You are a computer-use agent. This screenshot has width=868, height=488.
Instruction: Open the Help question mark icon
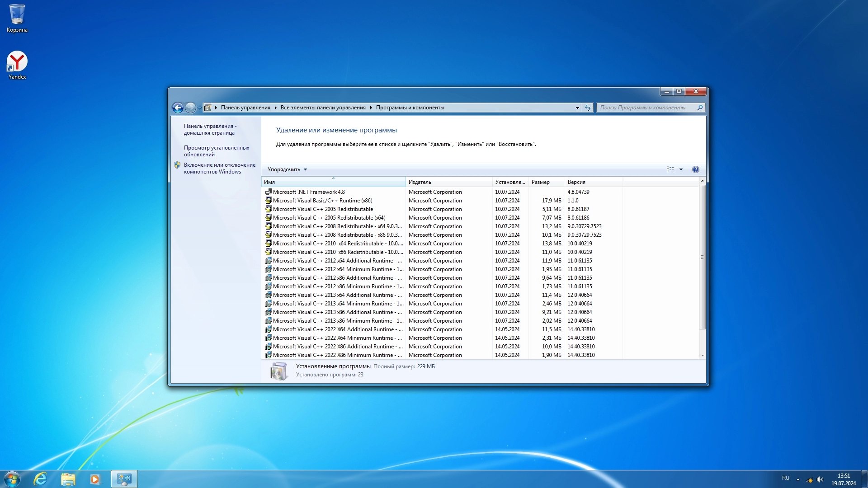pos(695,169)
